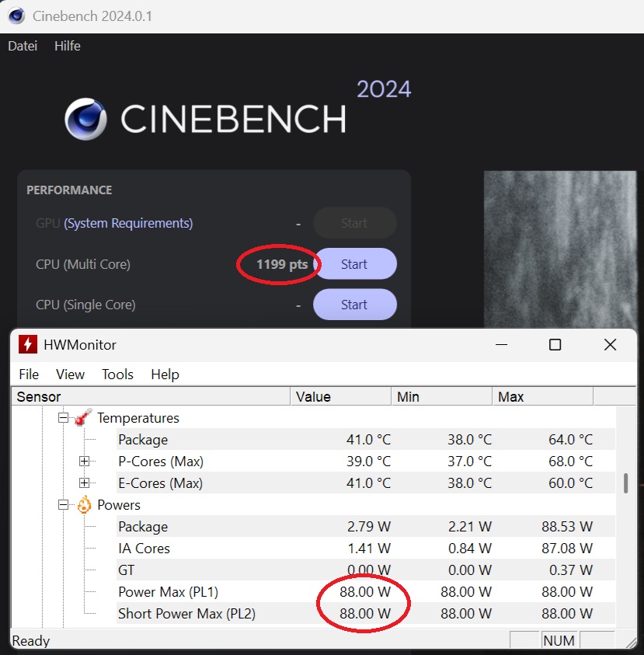Open the Hilfe menu in Cinebench
This screenshot has height=655, width=644.
coord(68,46)
